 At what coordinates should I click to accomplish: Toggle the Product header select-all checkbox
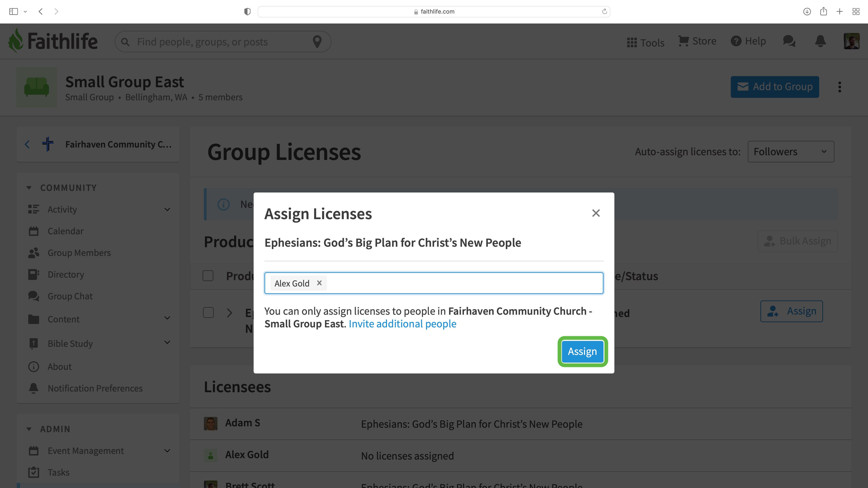(x=208, y=275)
